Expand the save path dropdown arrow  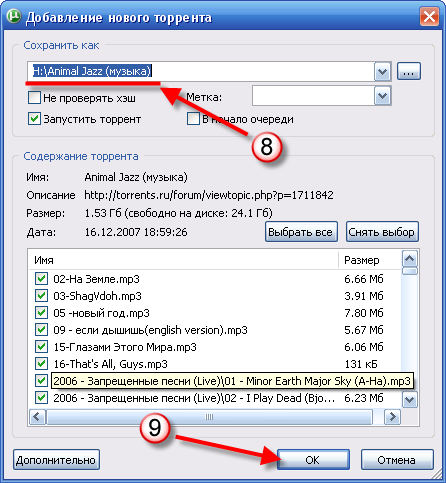382,71
